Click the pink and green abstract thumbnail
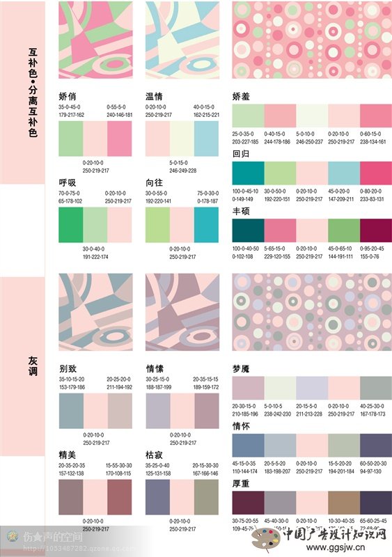This screenshot has height=557, width=392. pyautogui.click(x=95, y=40)
